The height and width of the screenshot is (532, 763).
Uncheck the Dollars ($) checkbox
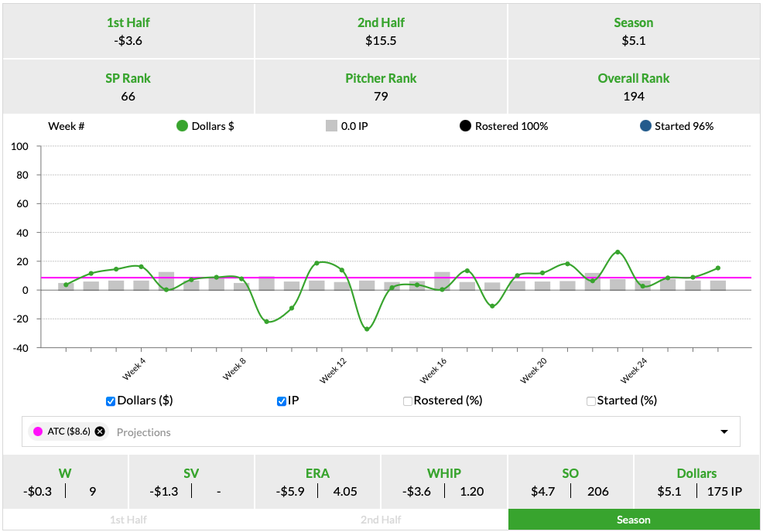[111, 401]
